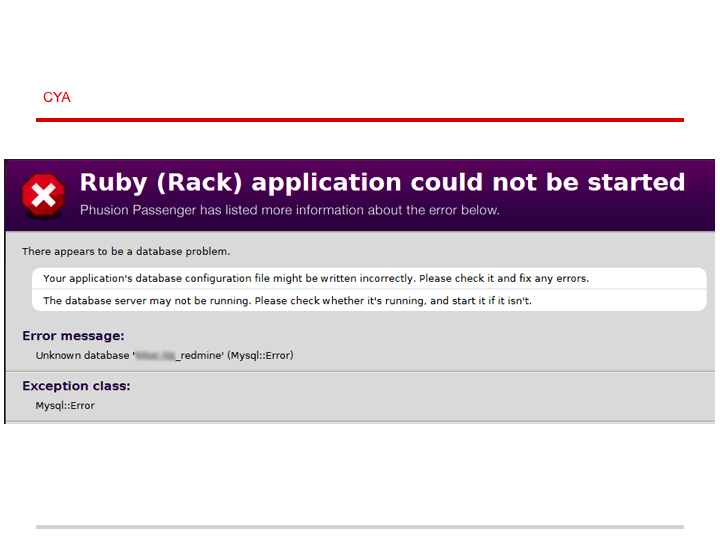720x540 pixels.
Task: Click the red error X icon
Action: [43, 195]
